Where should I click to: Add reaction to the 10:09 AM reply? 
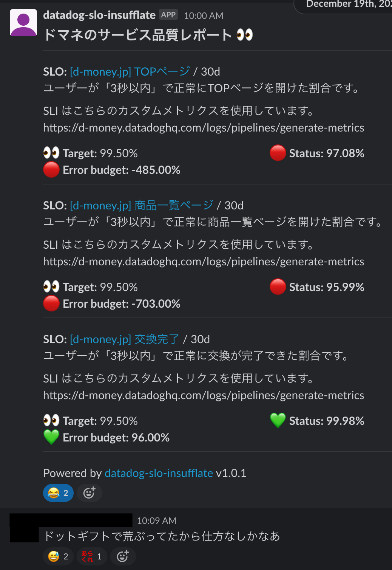122,556
